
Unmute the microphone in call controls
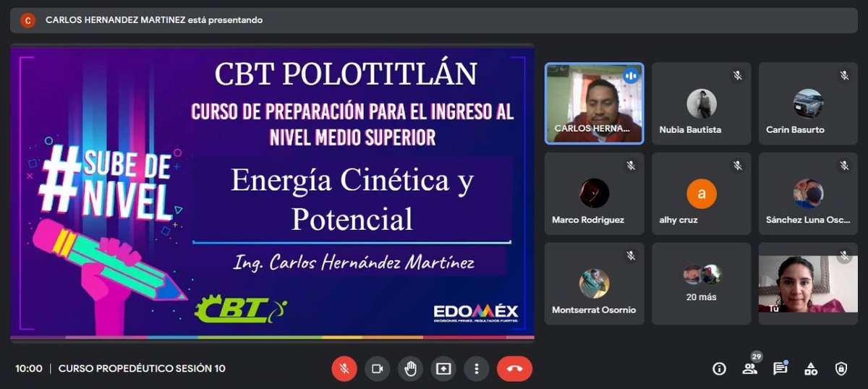pyautogui.click(x=344, y=369)
